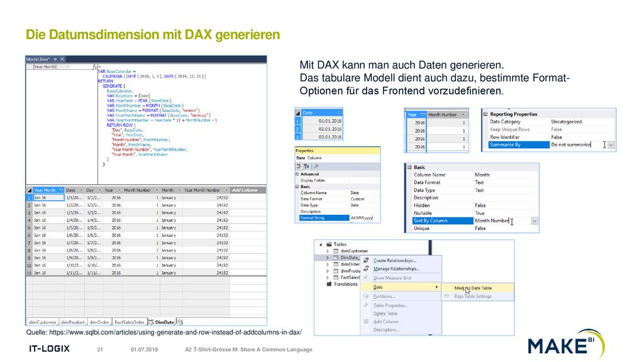Collapse the Advanced section in Properties

click(297, 174)
